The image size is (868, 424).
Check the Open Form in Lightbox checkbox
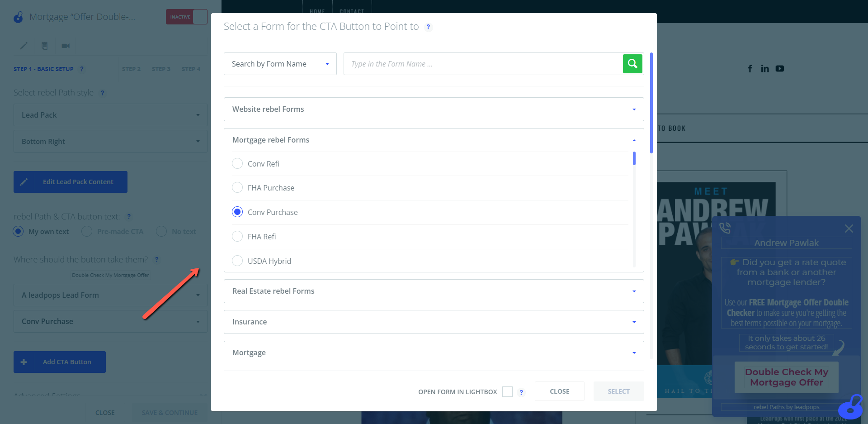[x=508, y=391]
